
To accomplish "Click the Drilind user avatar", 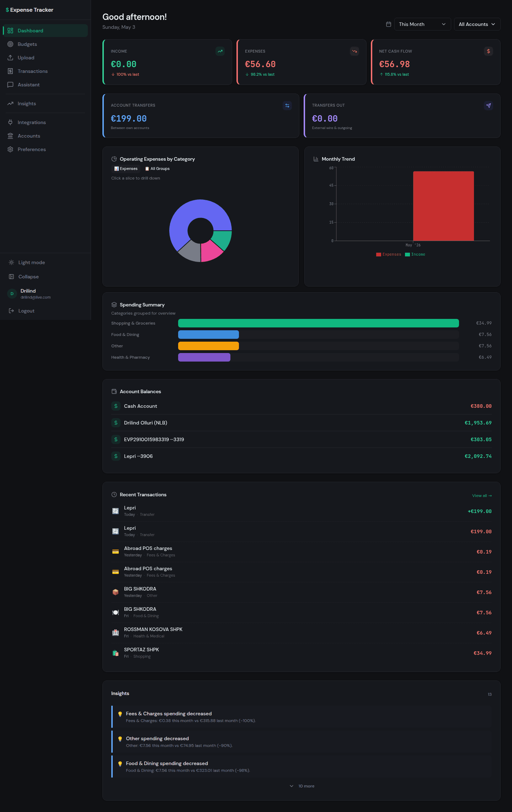I will [12, 294].
